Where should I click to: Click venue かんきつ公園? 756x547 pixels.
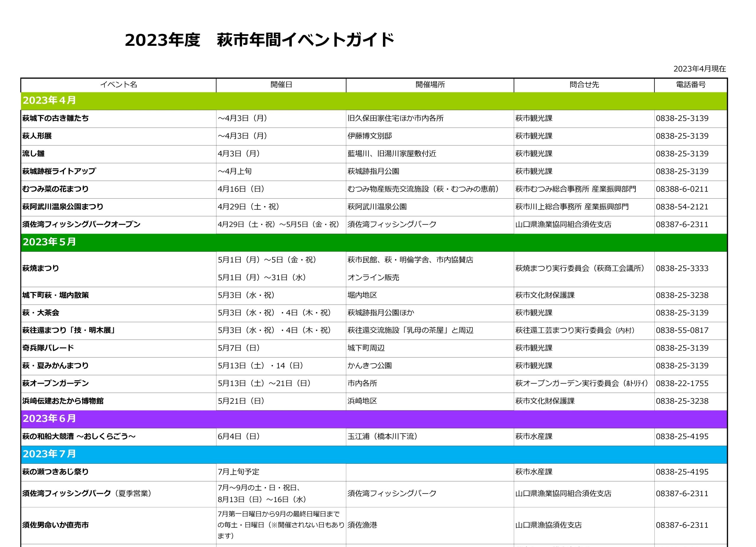[369, 366]
